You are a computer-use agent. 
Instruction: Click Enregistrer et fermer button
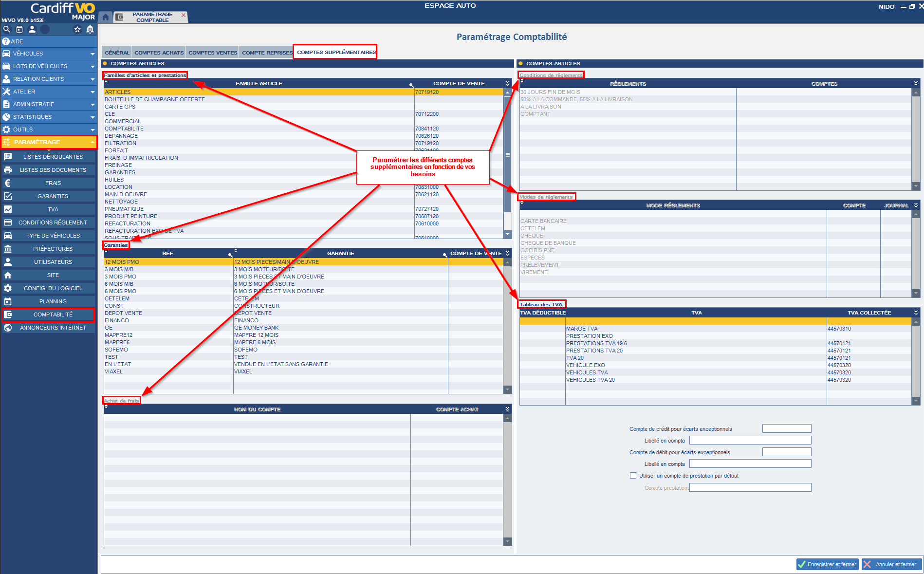click(x=827, y=564)
